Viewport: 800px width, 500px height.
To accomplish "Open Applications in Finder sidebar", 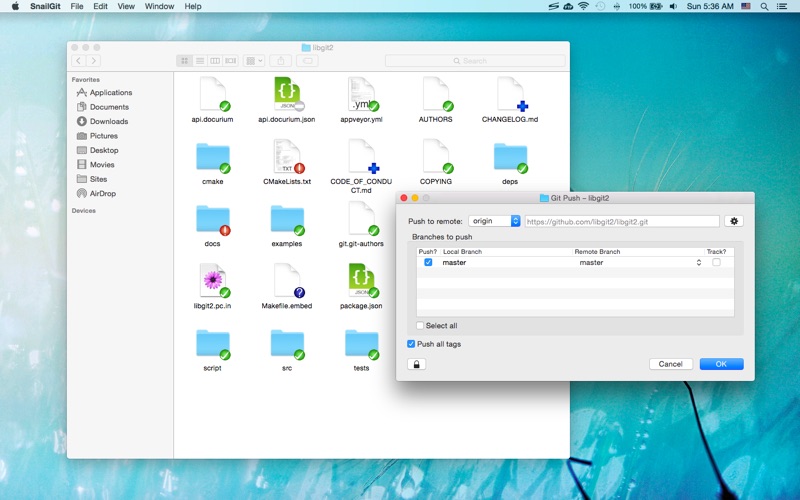I will (104, 92).
